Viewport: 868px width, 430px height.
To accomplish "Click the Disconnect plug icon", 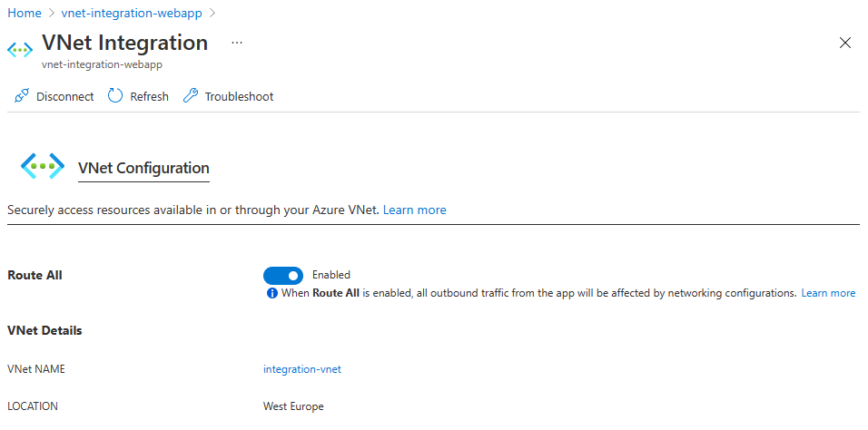I will click(22, 96).
